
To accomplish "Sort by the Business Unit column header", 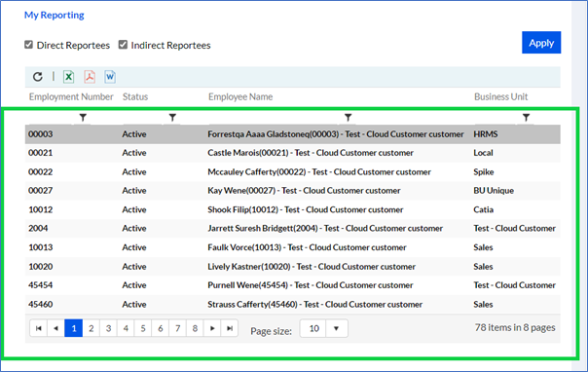I will [500, 96].
